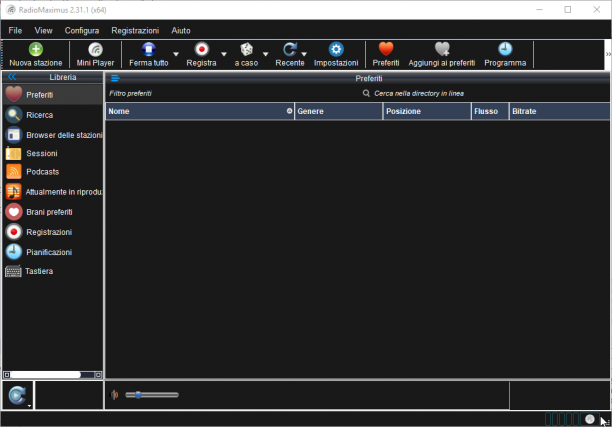Click the status bar round indicator icon
The image size is (612, 427).
click(590, 419)
